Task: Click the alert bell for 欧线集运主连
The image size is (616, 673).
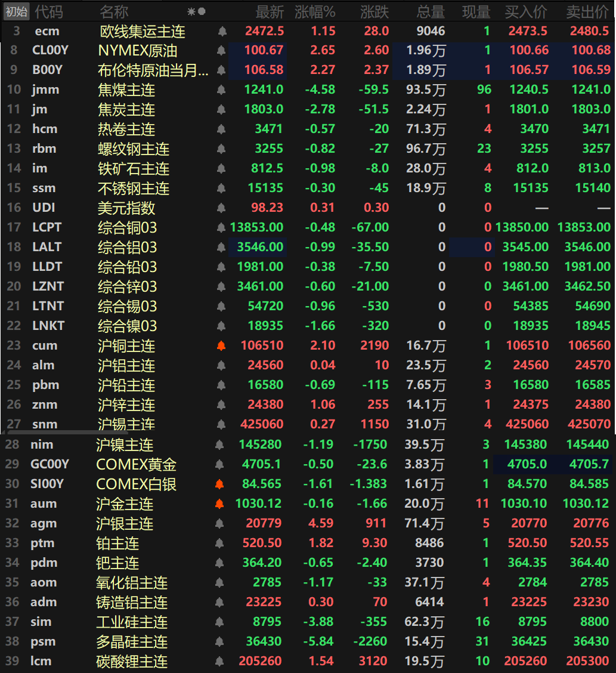Action: [222, 32]
